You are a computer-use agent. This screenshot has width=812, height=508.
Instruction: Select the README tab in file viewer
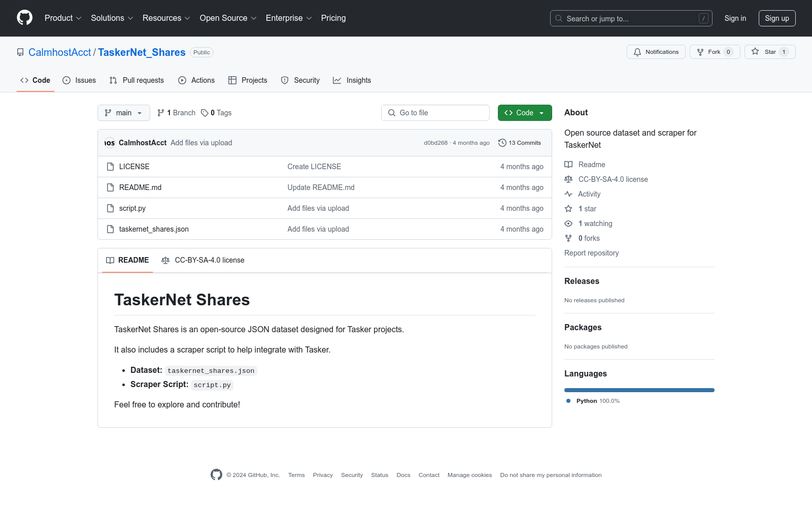click(127, 260)
